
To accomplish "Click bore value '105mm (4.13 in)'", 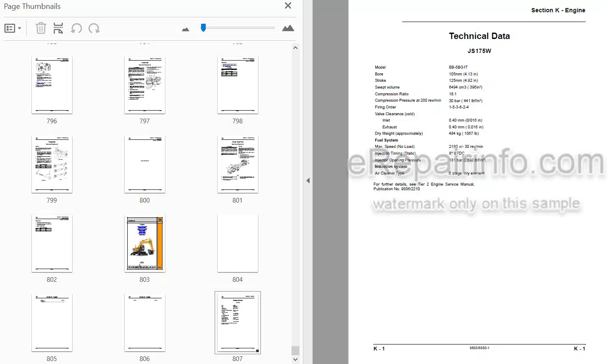I will pos(463,74).
